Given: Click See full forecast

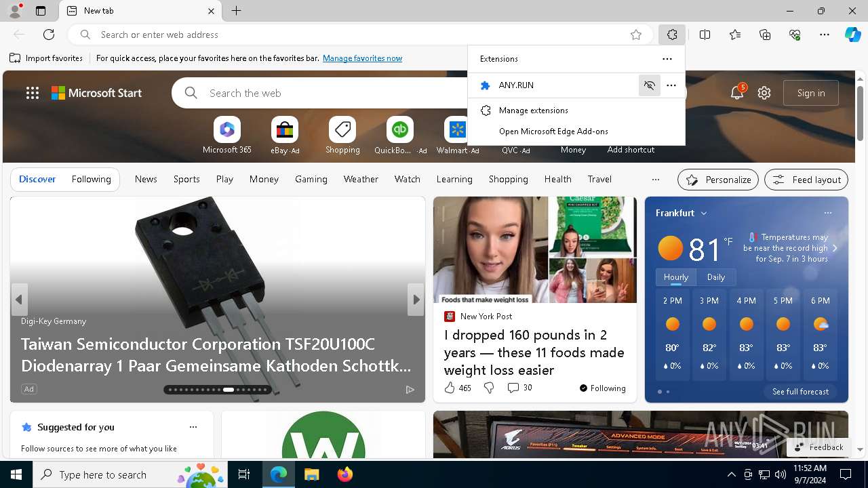Looking at the screenshot, I should coord(800,392).
